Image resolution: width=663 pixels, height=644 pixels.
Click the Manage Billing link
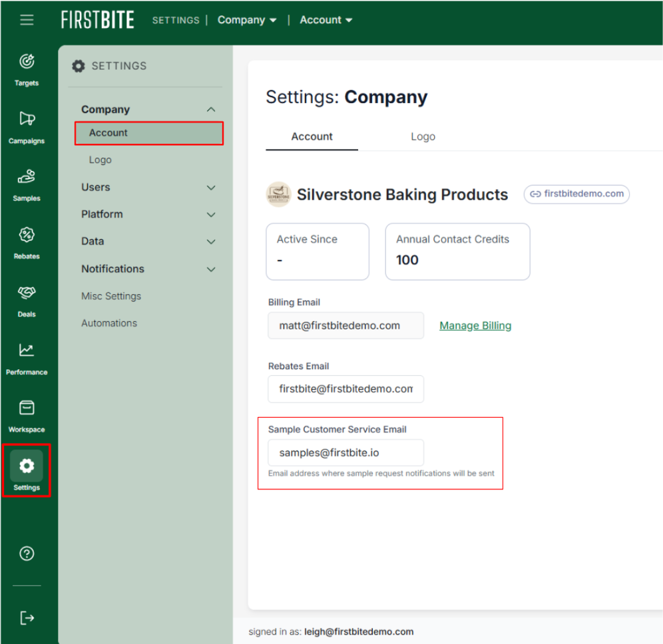pos(475,326)
